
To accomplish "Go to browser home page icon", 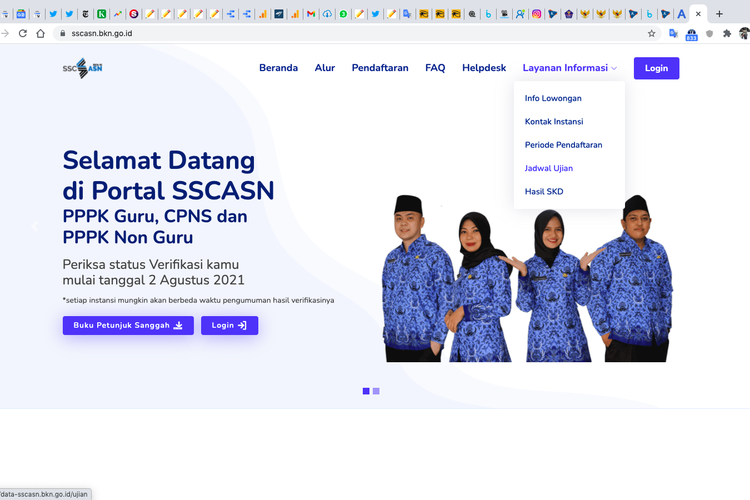I will pos(41,33).
